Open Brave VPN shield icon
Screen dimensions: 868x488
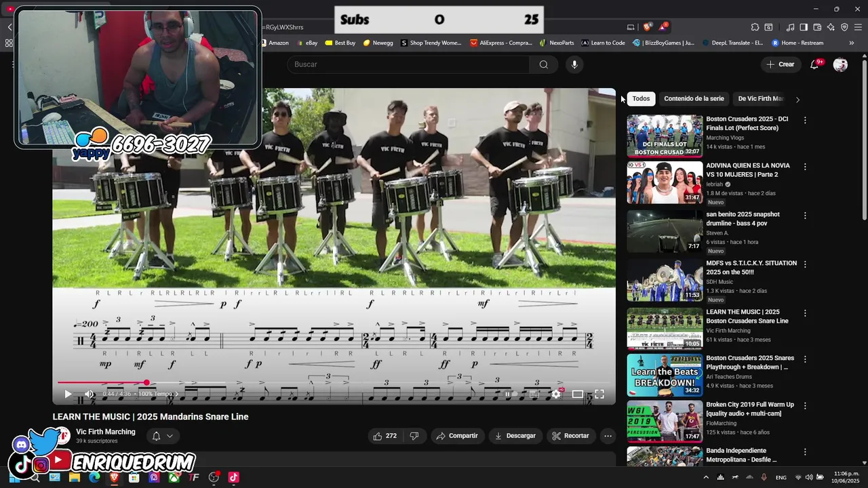click(844, 27)
